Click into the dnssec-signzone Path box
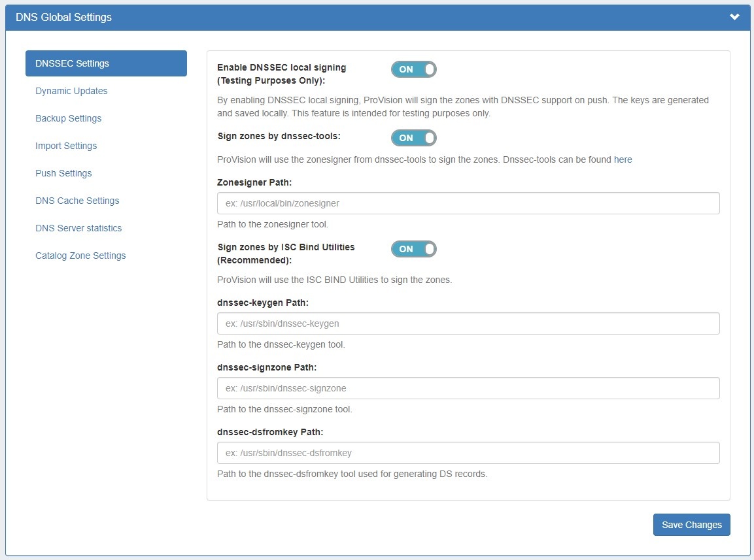754x560 pixels. coord(468,388)
